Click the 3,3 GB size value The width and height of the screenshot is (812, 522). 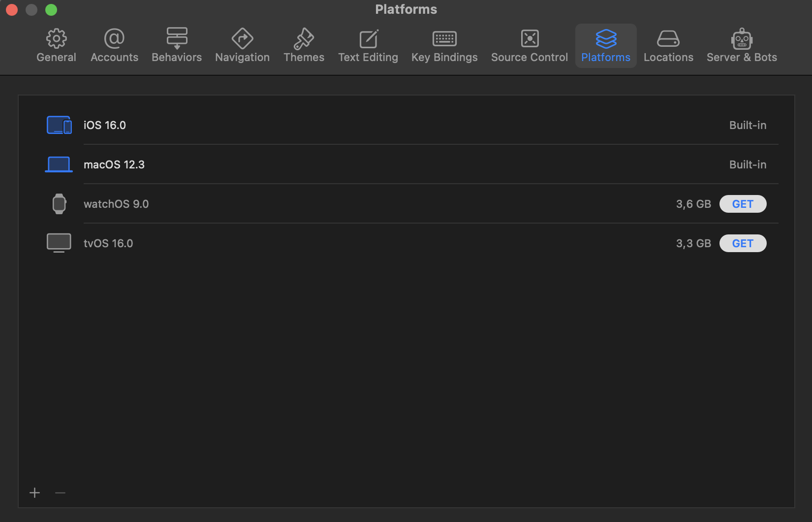[x=693, y=243]
